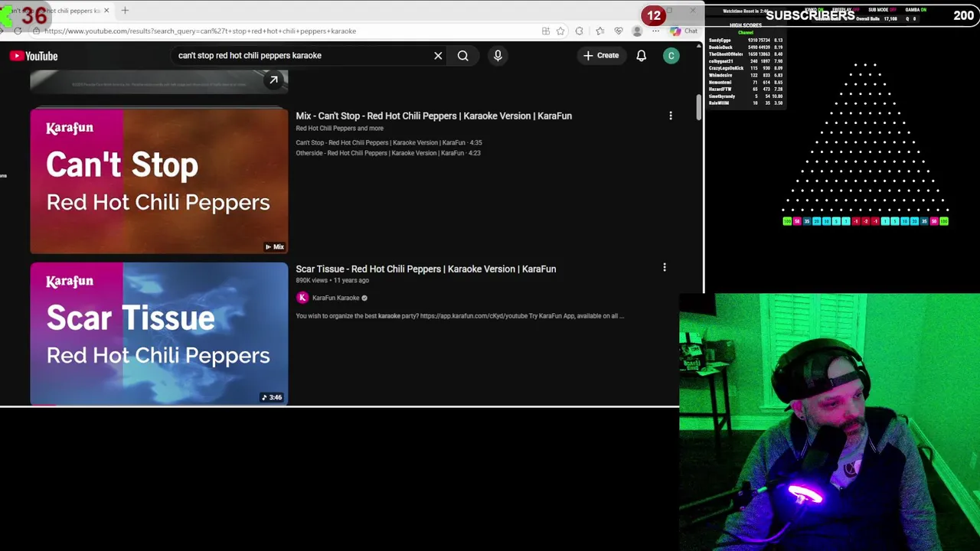Open Scar Tissue karaoke video title

click(426, 269)
